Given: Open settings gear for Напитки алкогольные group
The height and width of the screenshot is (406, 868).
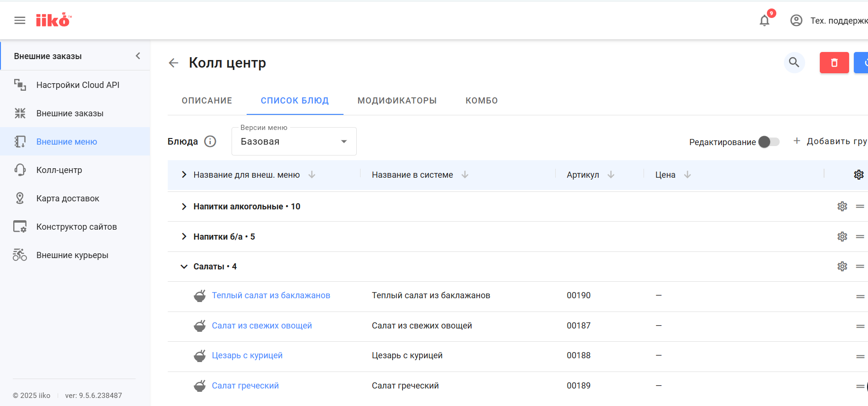Looking at the screenshot, I should point(842,207).
